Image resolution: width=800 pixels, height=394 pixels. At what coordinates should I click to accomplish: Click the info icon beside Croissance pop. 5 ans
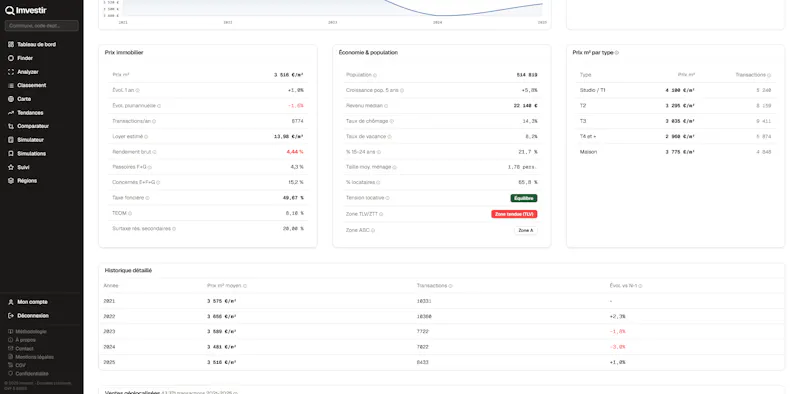[x=402, y=90]
